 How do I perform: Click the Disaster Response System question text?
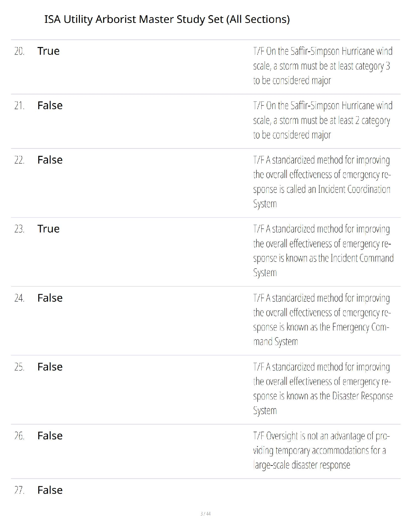322,389
